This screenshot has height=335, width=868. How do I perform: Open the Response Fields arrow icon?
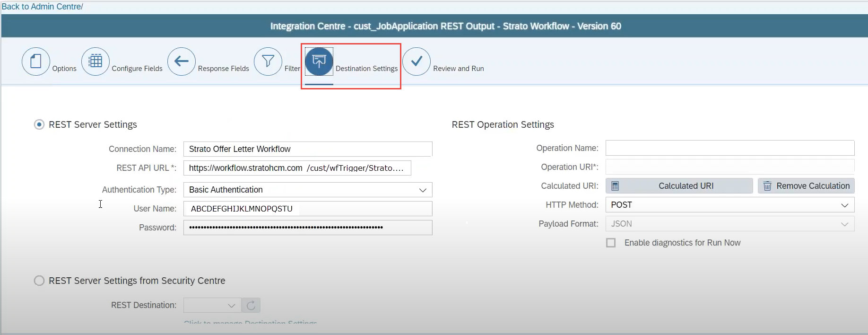click(x=182, y=62)
